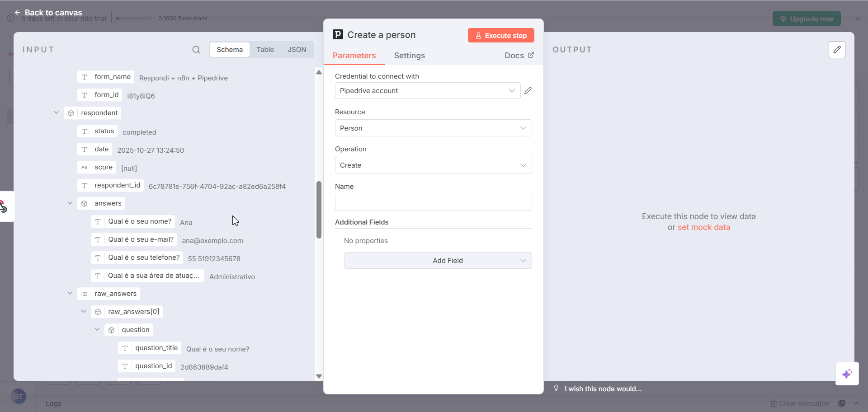Click the text type icon beside form_id
868x412 pixels.
click(85, 95)
